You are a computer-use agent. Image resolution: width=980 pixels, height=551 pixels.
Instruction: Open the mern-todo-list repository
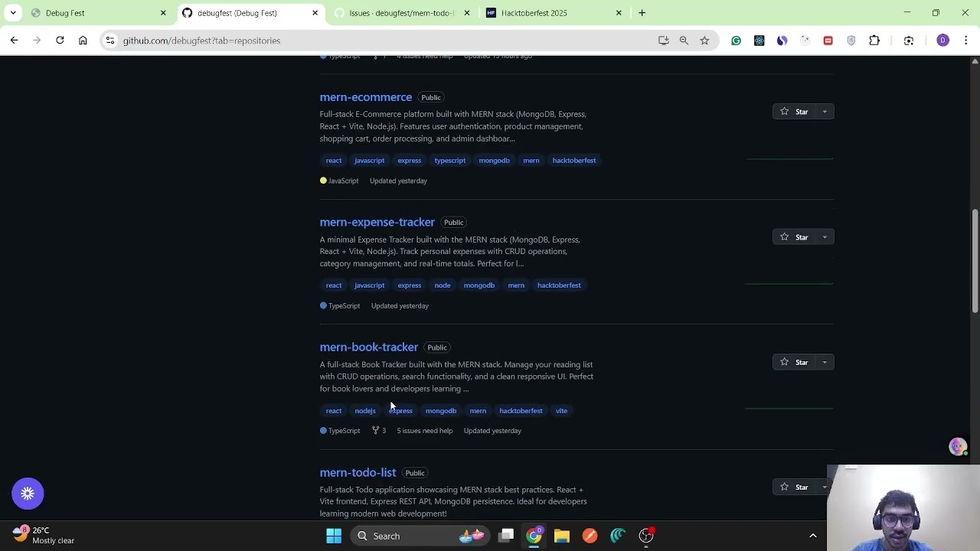tap(358, 472)
